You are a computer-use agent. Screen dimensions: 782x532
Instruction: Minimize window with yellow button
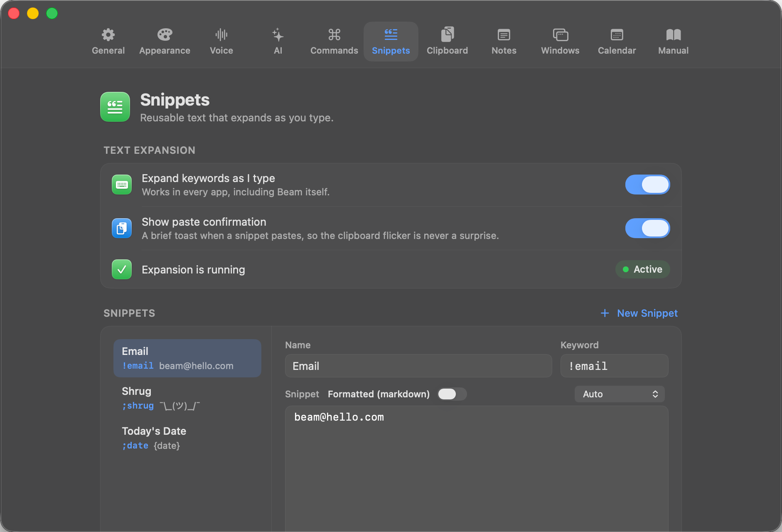pyautogui.click(x=33, y=13)
